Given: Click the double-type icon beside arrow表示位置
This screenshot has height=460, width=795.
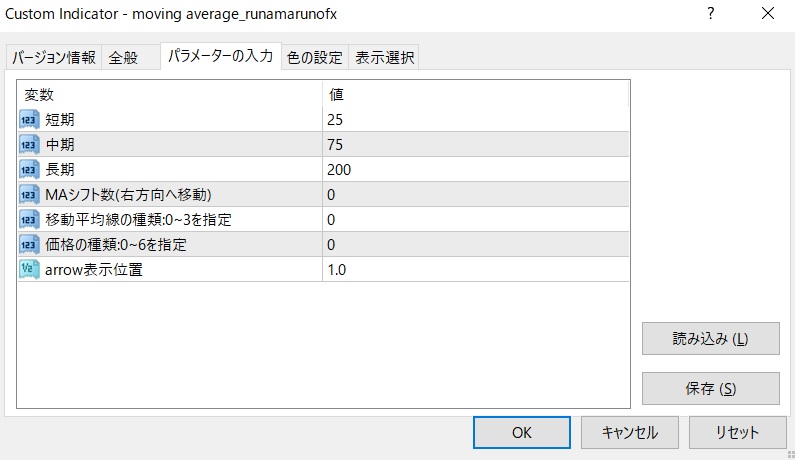Looking at the screenshot, I should (x=29, y=269).
